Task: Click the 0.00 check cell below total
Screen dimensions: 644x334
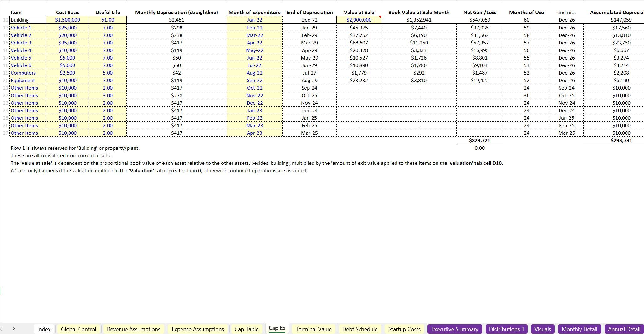Action: point(479,148)
